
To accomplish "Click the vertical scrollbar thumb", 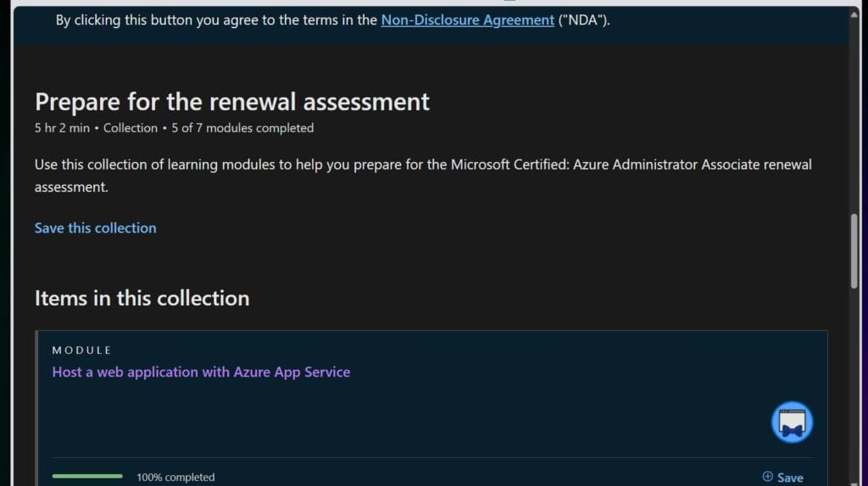I will coord(854,251).
